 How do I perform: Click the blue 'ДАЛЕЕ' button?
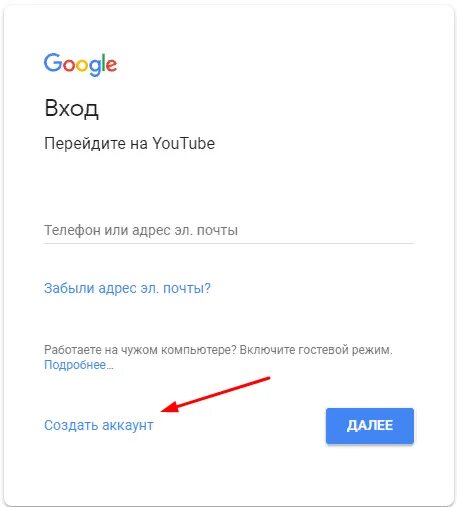click(370, 426)
